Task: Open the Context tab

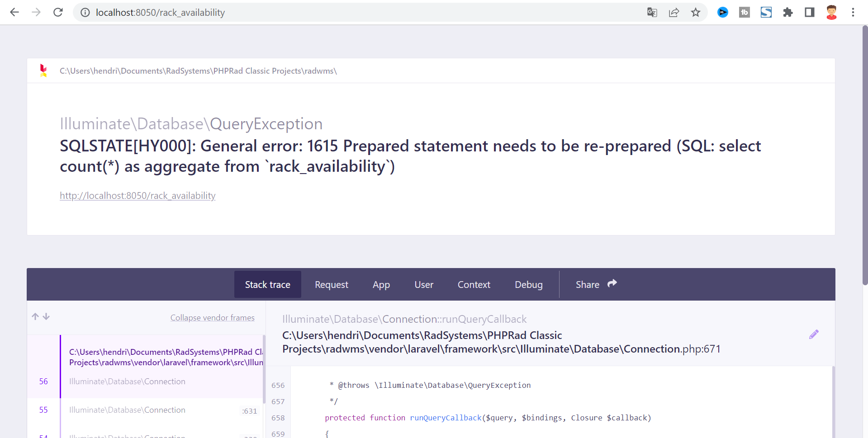Action: [x=474, y=285]
